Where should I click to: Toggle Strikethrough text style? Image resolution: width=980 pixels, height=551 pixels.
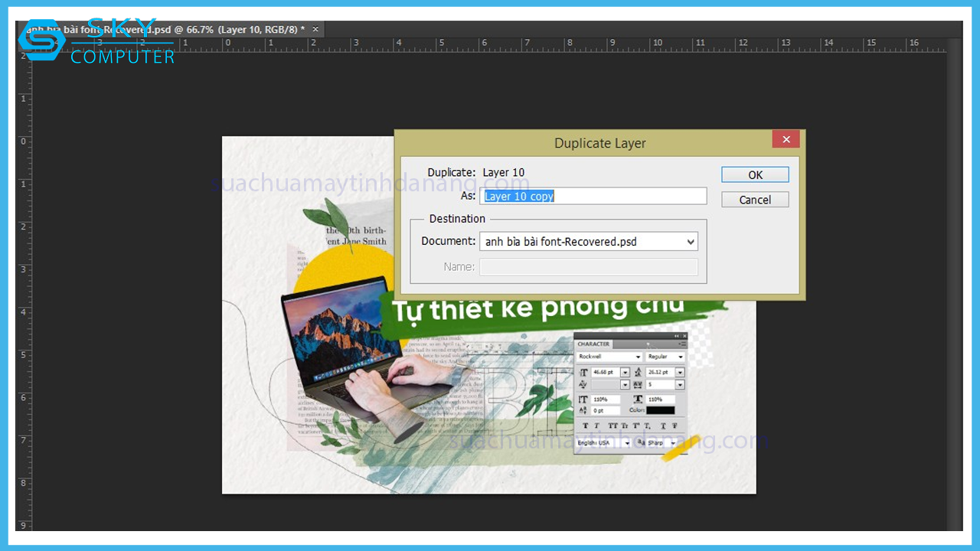click(x=673, y=426)
